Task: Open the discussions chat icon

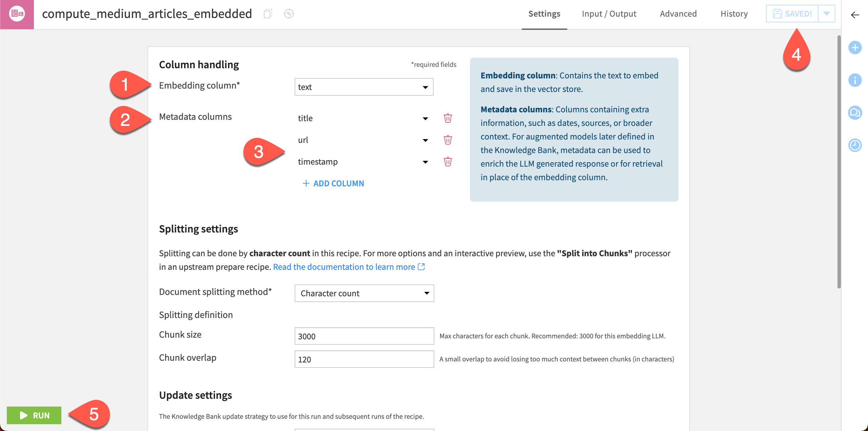Action: (855, 113)
